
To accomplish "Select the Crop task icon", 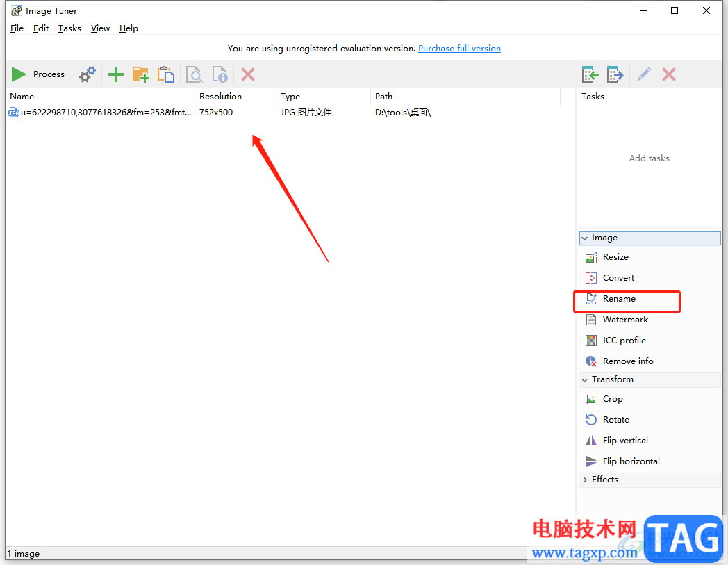I will point(590,399).
